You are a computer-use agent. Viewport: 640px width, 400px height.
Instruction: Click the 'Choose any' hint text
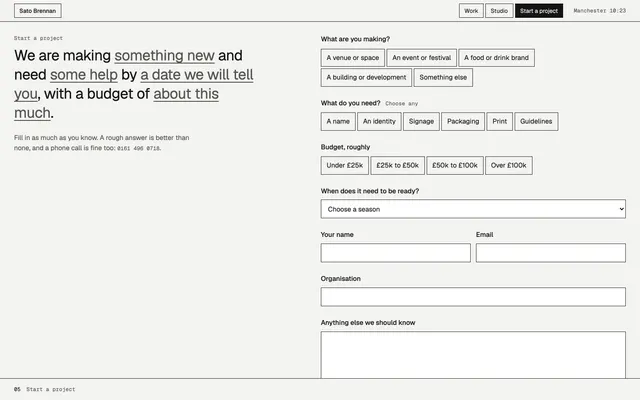[x=402, y=104]
